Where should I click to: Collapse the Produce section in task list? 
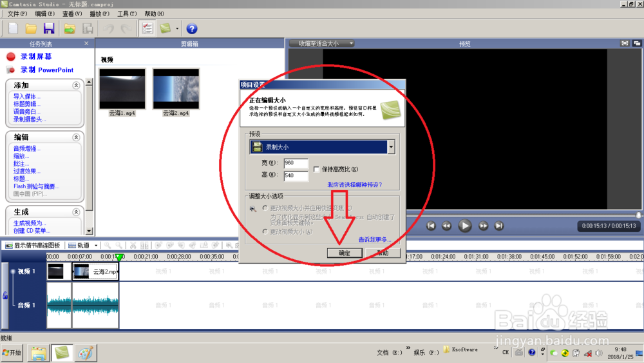(76, 212)
